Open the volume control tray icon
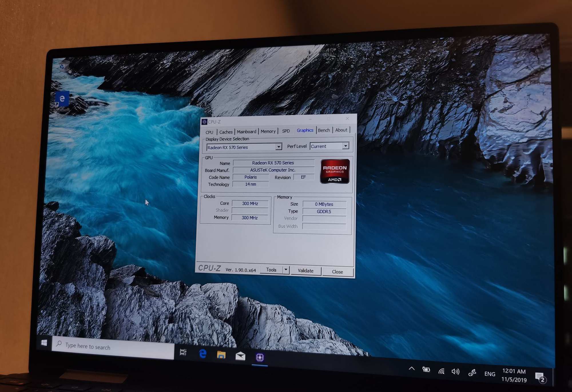 455,372
